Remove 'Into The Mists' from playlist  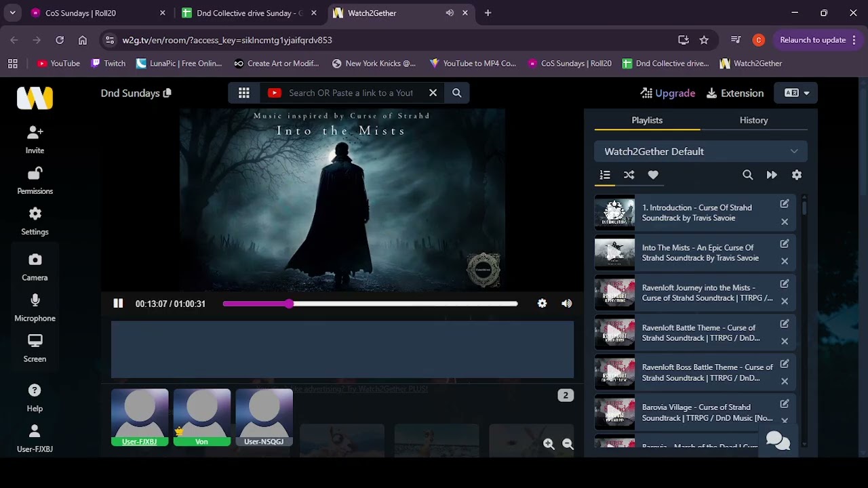pos(785,262)
